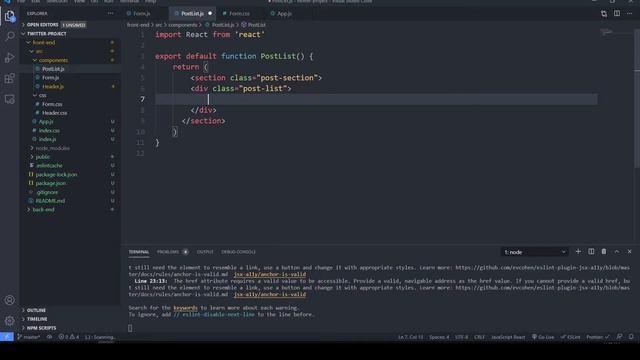Screen dimensions: 640x360
Task: Select the Output panel tab
Action: (205, 252)
